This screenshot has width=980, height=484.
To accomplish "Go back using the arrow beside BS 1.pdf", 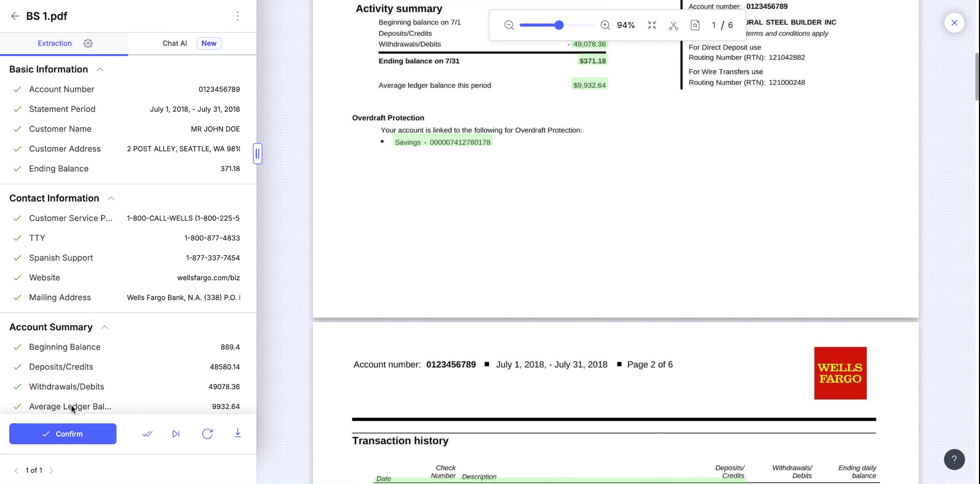I will [x=15, y=16].
